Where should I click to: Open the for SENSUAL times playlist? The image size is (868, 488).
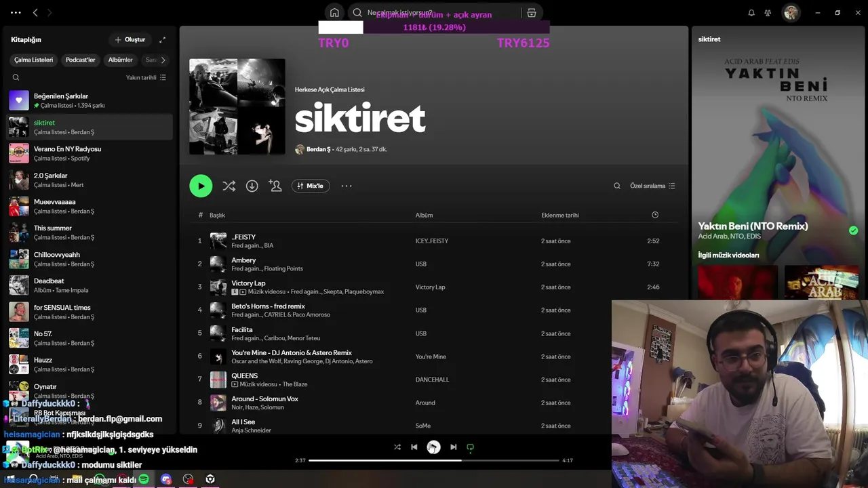[x=90, y=312]
